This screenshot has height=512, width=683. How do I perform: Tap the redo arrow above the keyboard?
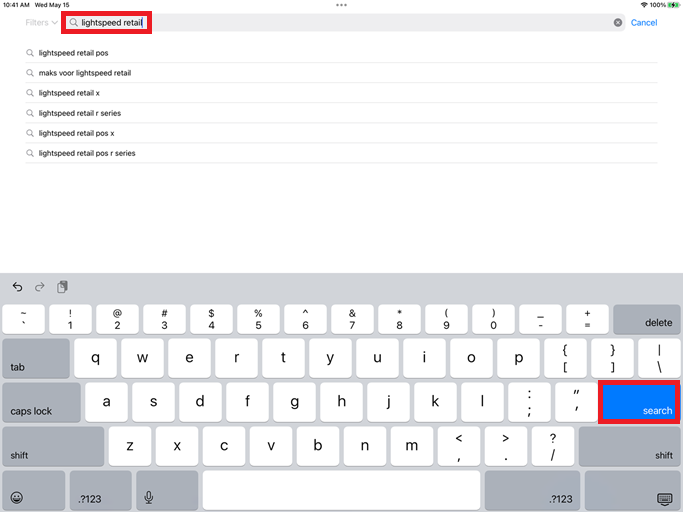pos(40,287)
